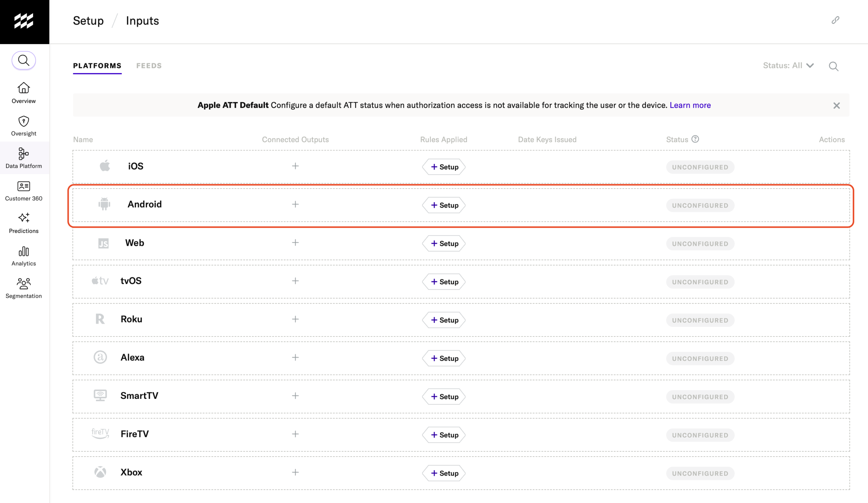Open the Status: All filter dropdown
Screen dimensions: 868x503
tap(788, 65)
